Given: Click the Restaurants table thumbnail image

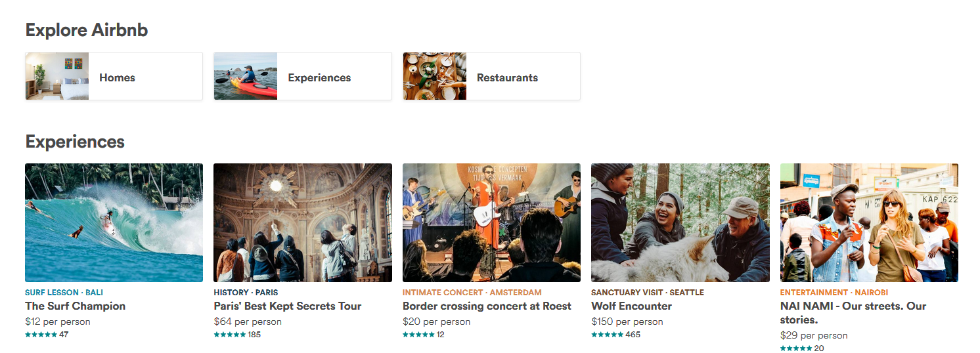Looking at the screenshot, I should [x=434, y=76].
